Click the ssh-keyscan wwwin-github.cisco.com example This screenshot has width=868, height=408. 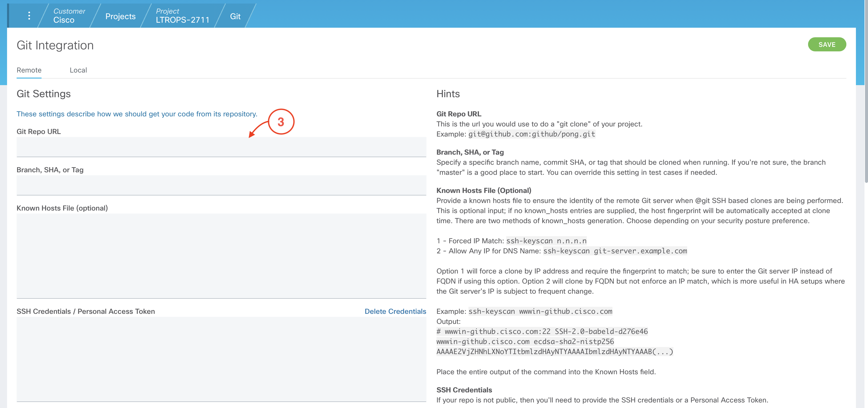540,311
